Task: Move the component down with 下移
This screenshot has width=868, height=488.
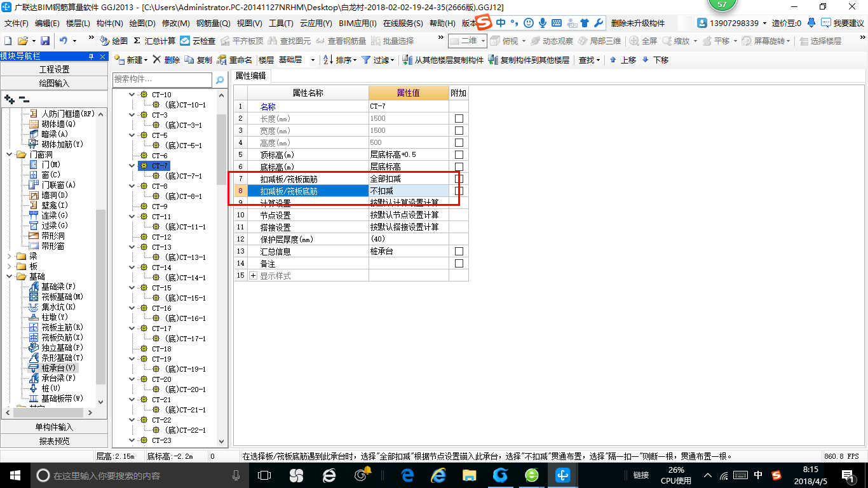Action: 655,60
